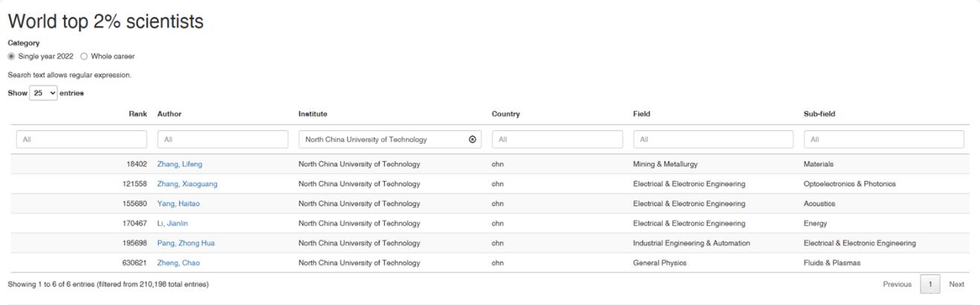
Task: Sort by the Country column header
Action: [x=505, y=114]
